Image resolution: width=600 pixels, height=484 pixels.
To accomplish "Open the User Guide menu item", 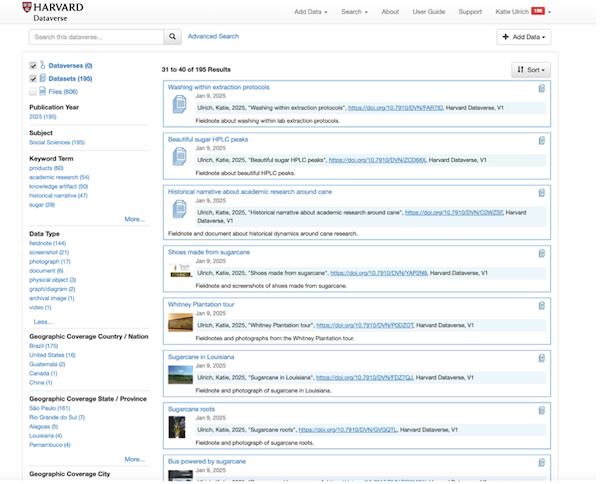I will [x=429, y=12].
